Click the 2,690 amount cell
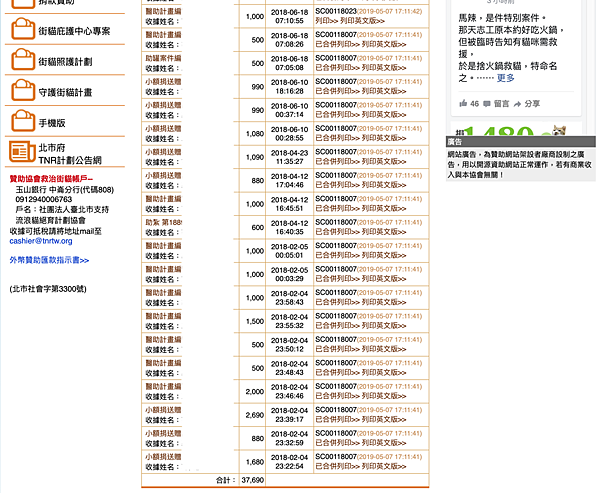 [x=254, y=415]
